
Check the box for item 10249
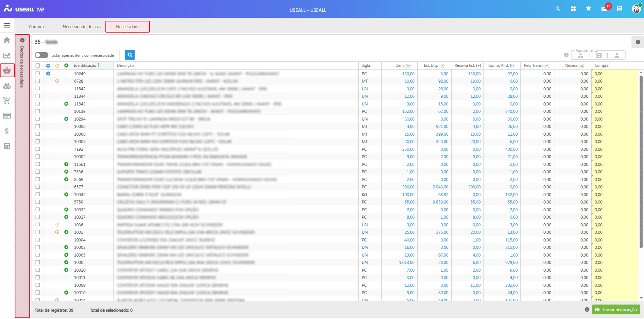point(37,74)
